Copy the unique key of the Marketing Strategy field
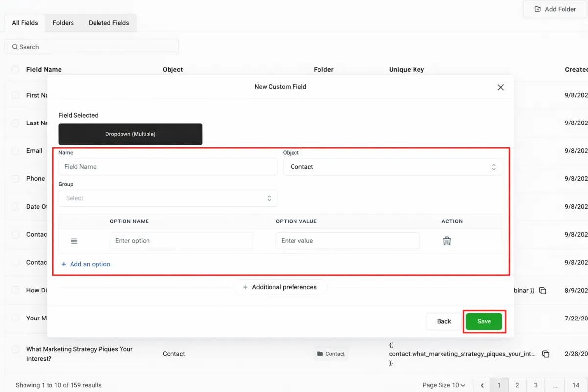The height and width of the screenshot is (392, 588). pyautogui.click(x=545, y=354)
